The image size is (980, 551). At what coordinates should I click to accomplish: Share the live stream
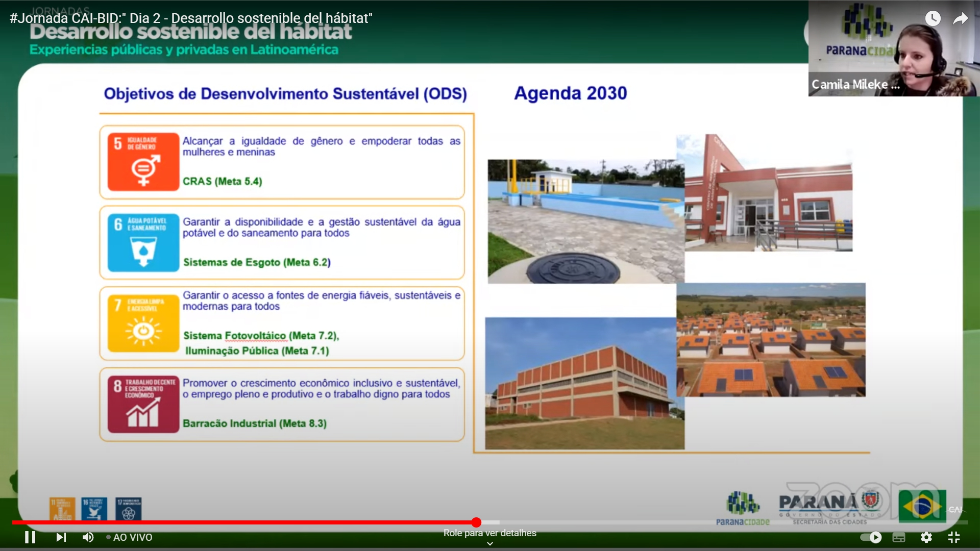pos(961,18)
